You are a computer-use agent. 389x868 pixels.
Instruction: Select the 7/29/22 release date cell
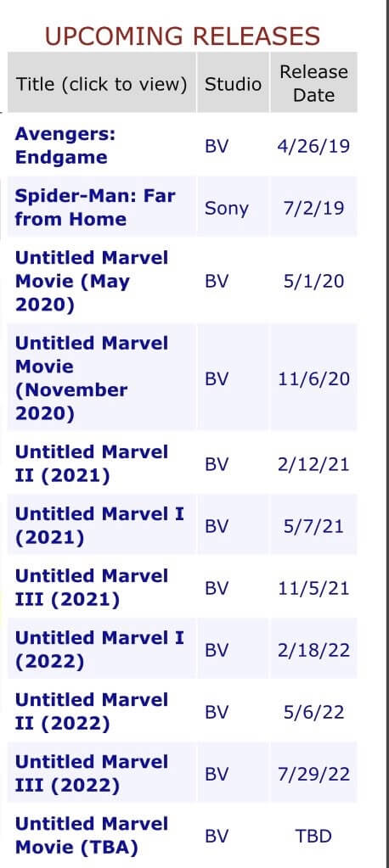click(313, 774)
